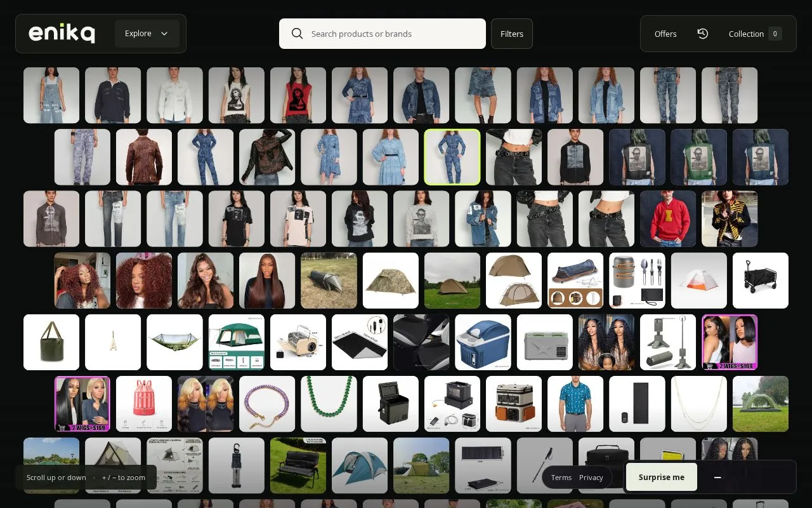Open the Privacy link
This screenshot has height=508, width=812.
[x=591, y=478]
